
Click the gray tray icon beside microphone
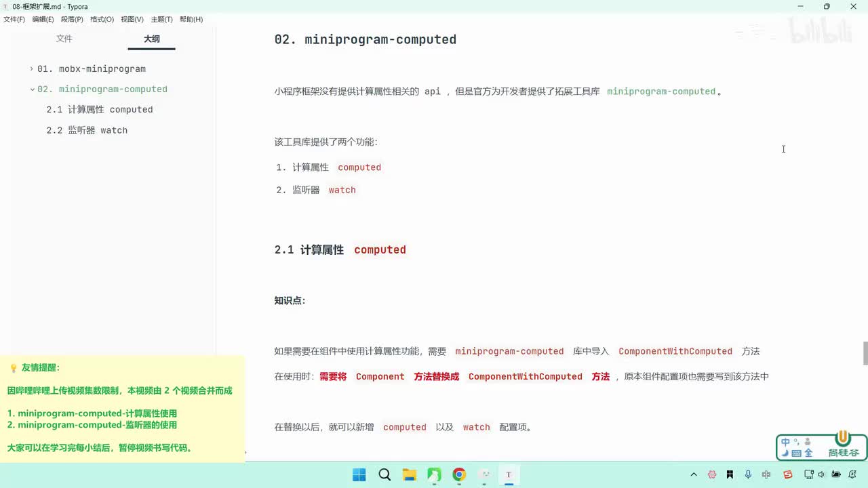point(766,474)
